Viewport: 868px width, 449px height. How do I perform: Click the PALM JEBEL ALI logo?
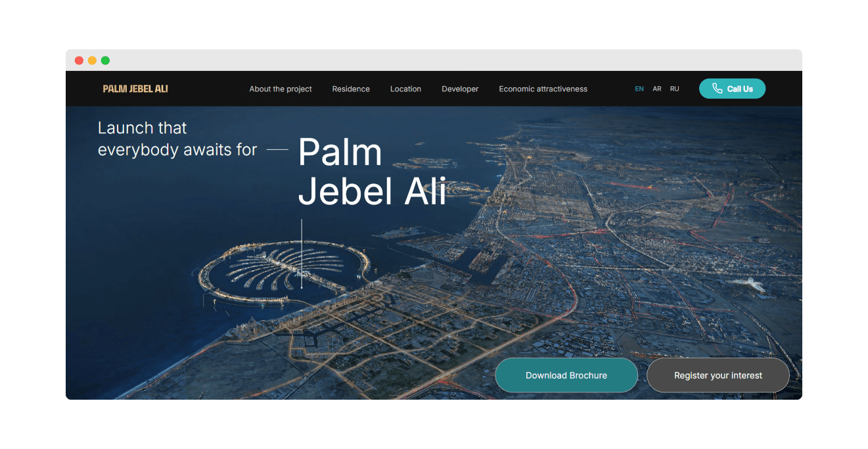pos(135,89)
